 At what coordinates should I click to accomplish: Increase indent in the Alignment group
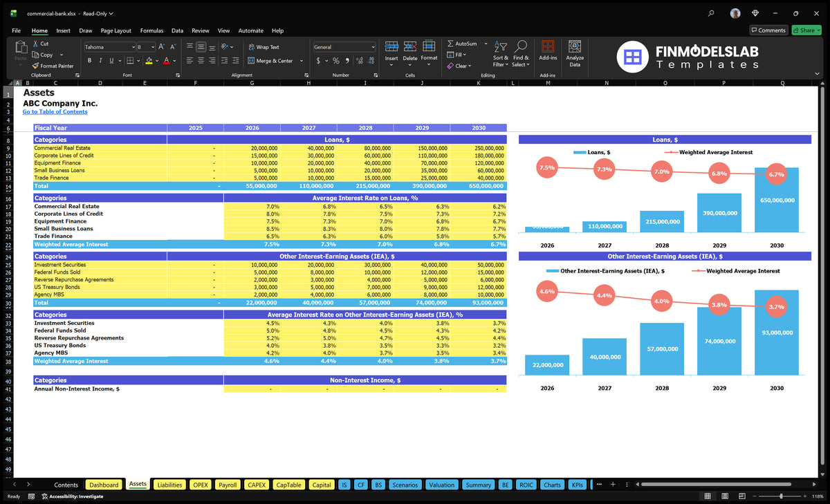pos(235,61)
